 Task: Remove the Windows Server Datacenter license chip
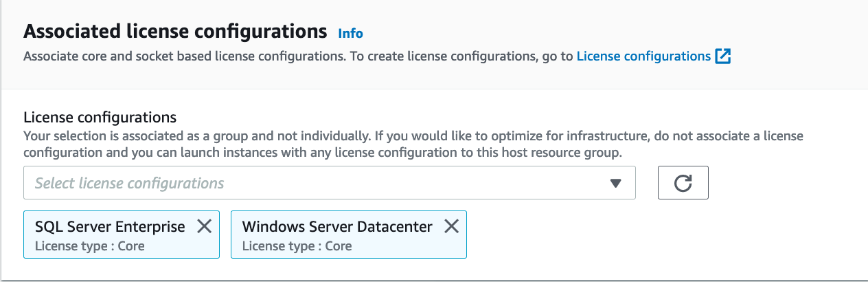click(451, 226)
